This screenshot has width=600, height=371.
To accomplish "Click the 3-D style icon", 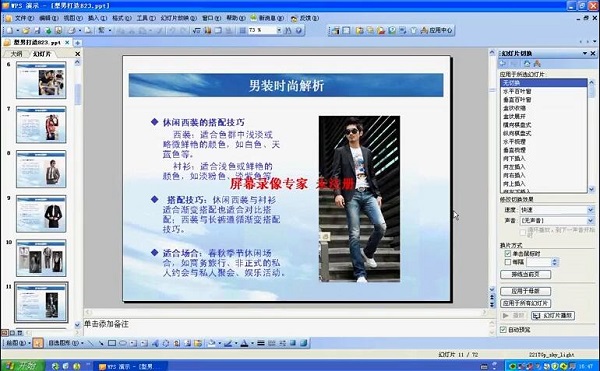I will (x=303, y=343).
